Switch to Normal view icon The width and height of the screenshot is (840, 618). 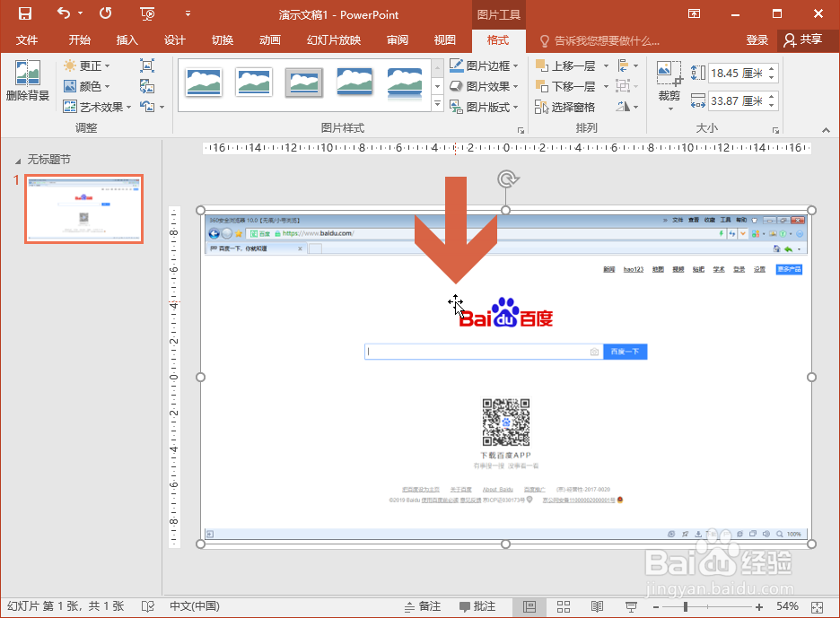click(529, 606)
